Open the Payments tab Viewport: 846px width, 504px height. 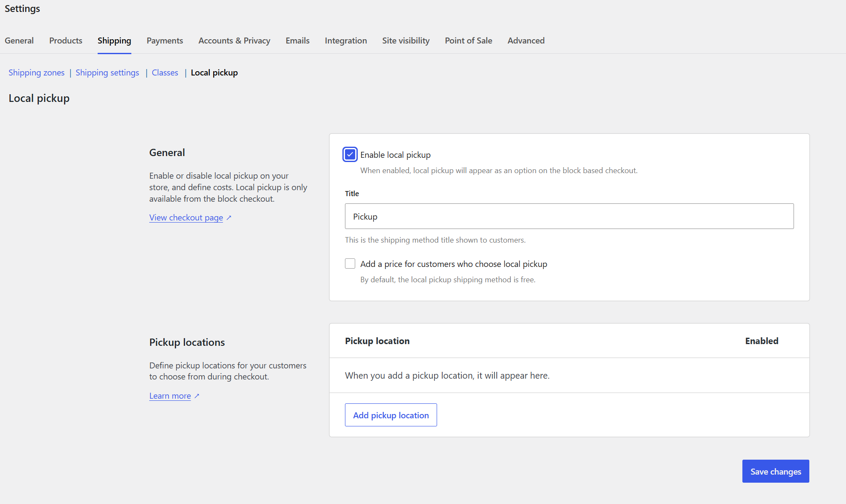point(165,41)
